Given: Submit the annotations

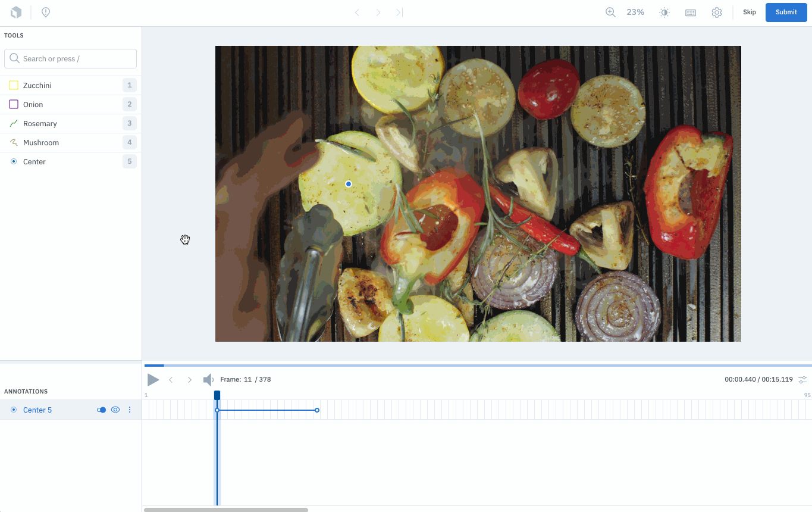Looking at the screenshot, I should click(x=786, y=12).
